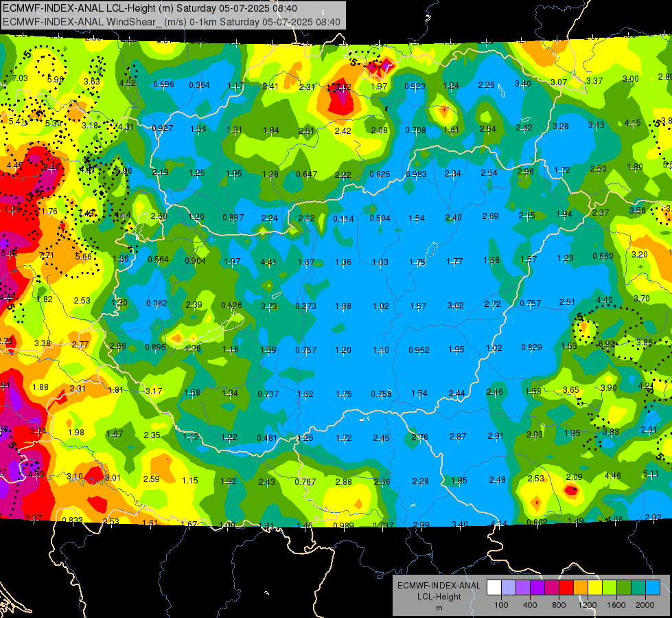Image resolution: width=672 pixels, height=618 pixels.
Task: Click the wind shear value 0.504
Action: coord(380,218)
